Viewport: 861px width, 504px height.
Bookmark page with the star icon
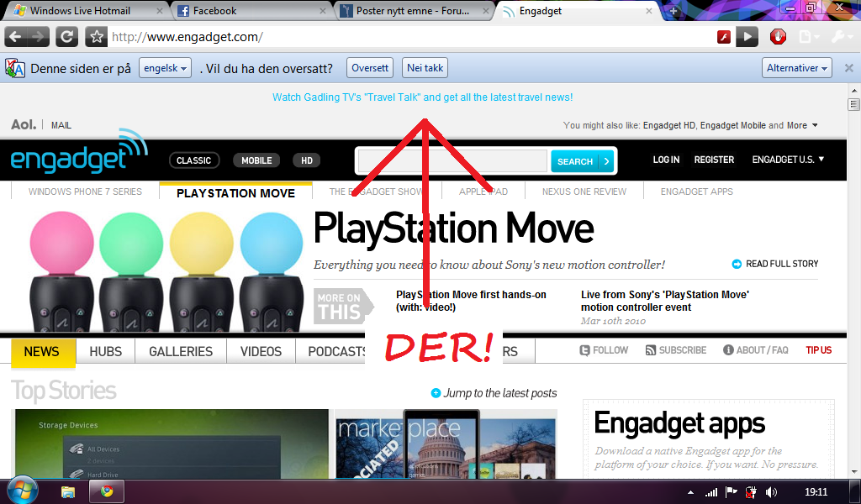tap(96, 37)
